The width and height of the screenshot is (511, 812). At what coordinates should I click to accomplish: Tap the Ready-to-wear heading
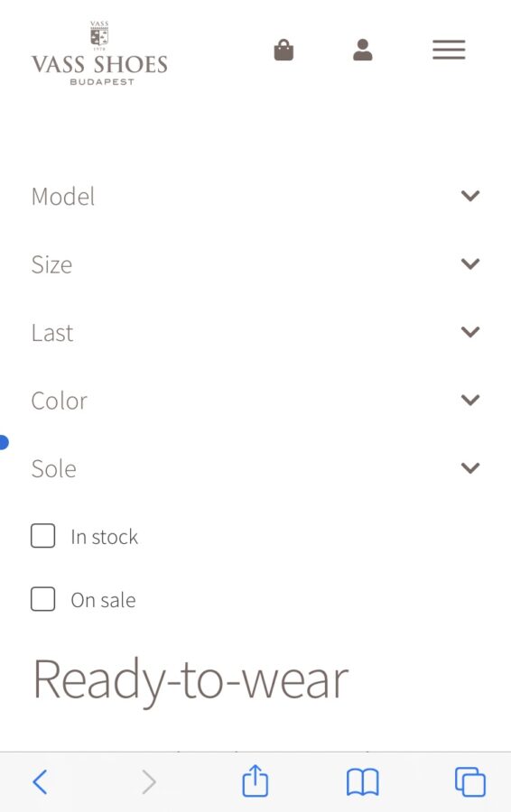(x=190, y=680)
